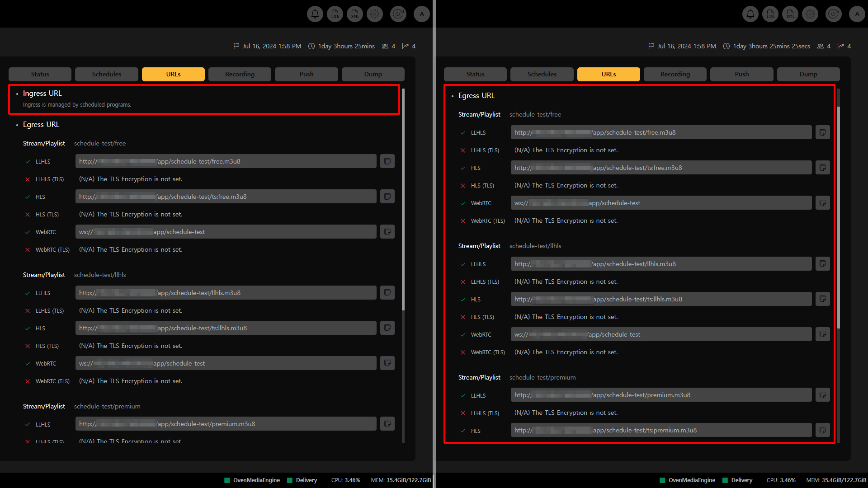Open notifications bell in left panel header
This screenshot has height=488, width=868.
(315, 14)
